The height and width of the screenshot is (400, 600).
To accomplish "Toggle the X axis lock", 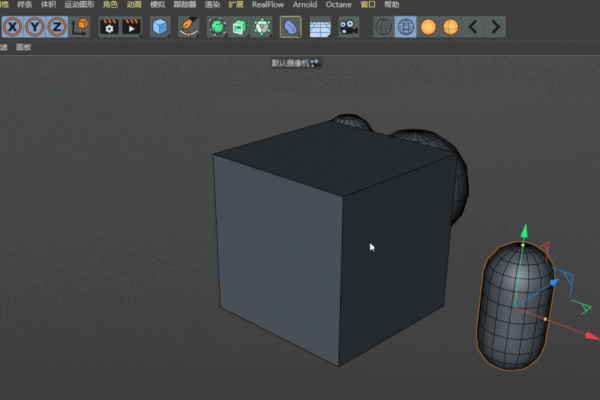I will coord(13,27).
